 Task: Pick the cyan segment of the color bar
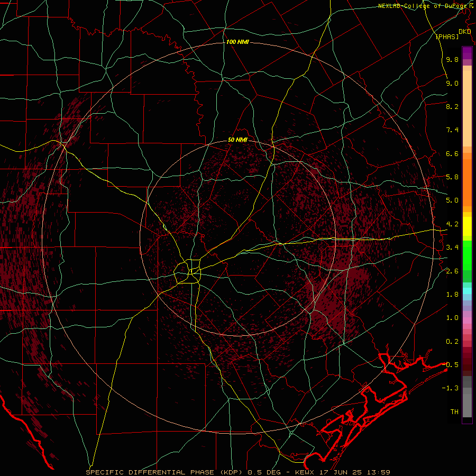coord(467,291)
